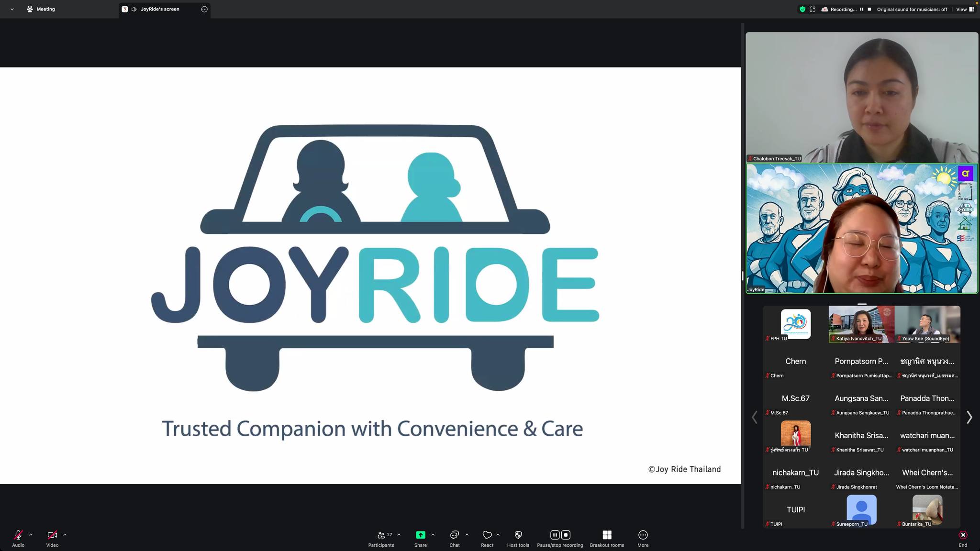Expand participants options arrow
Screen dimensions: 980x551
[399, 535]
